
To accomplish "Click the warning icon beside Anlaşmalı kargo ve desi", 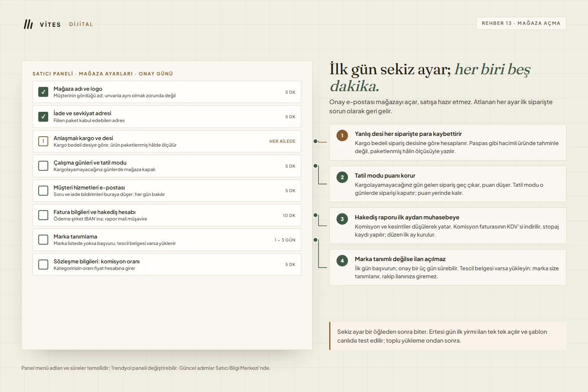I will (43, 141).
